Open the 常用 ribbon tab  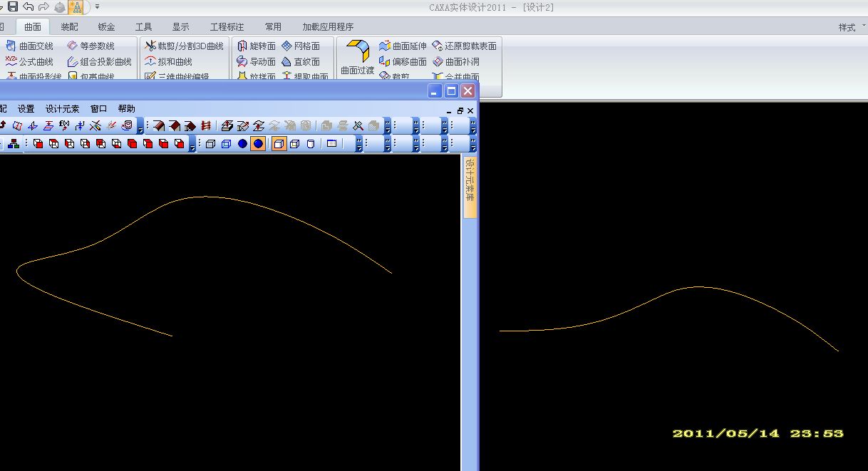click(x=273, y=27)
